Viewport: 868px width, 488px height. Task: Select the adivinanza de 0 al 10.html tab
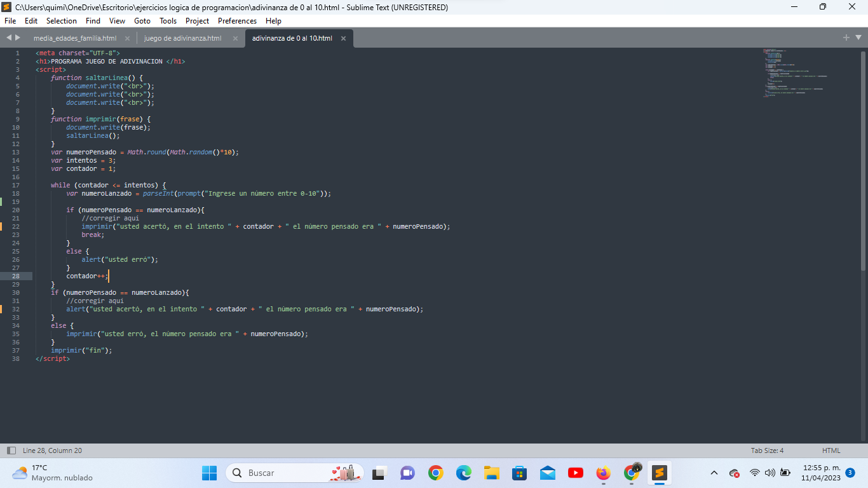(x=292, y=38)
